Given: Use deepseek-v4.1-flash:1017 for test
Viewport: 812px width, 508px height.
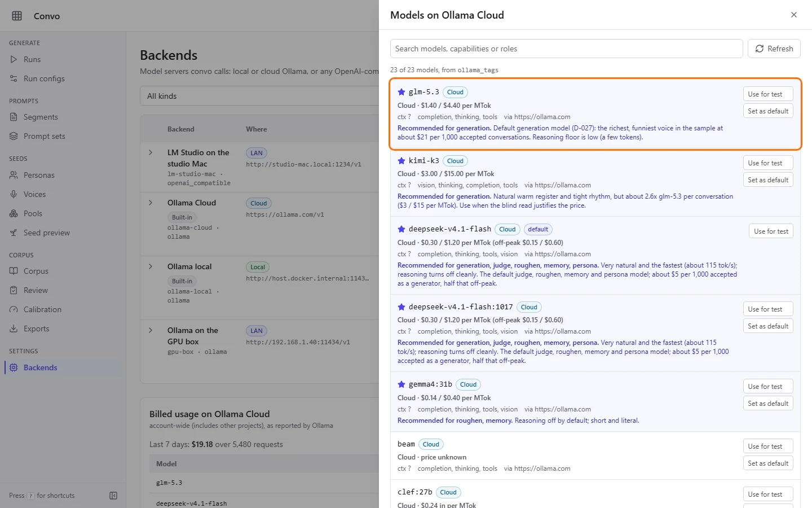Looking at the screenshot, I should click(768, 309).
